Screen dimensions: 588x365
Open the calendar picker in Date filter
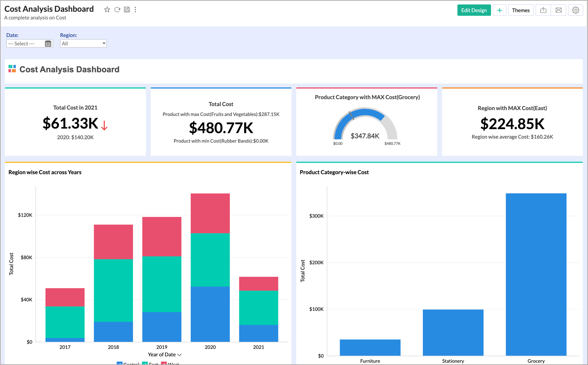click(48, 44)
